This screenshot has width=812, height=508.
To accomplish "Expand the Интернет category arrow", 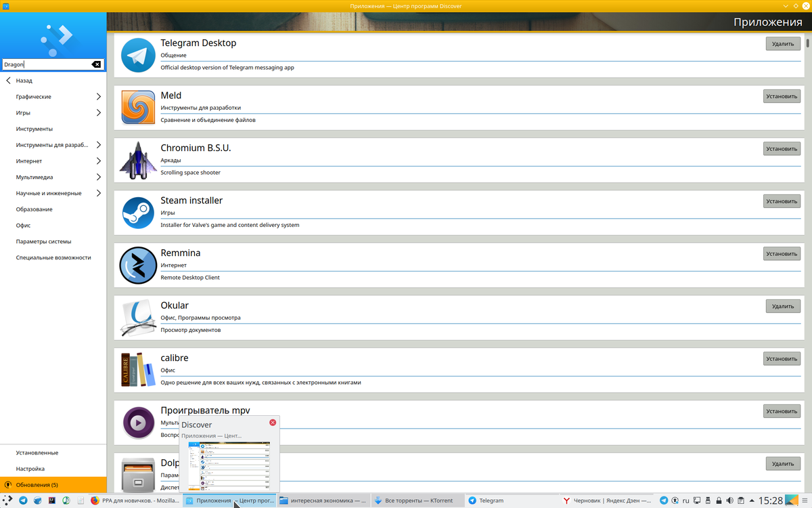I will coord(98,161).
